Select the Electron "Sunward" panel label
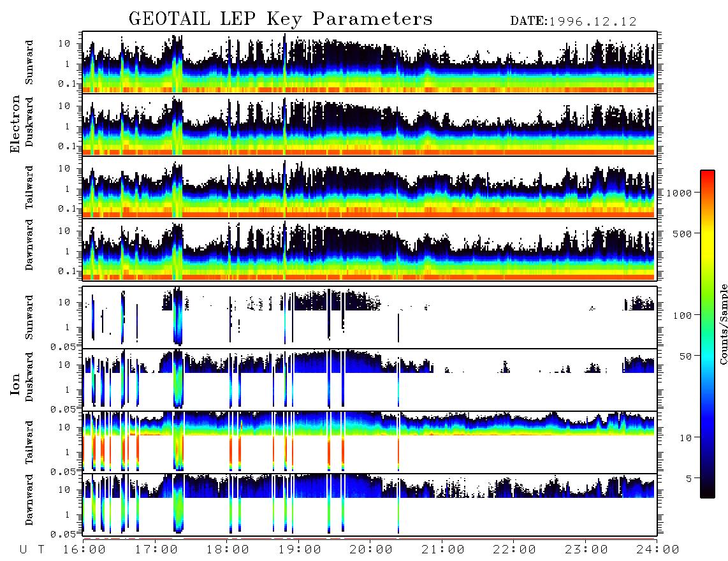Image resolution: width=728 pixels, height=561 pixels. pyautogui.click(x=29, y=62)
